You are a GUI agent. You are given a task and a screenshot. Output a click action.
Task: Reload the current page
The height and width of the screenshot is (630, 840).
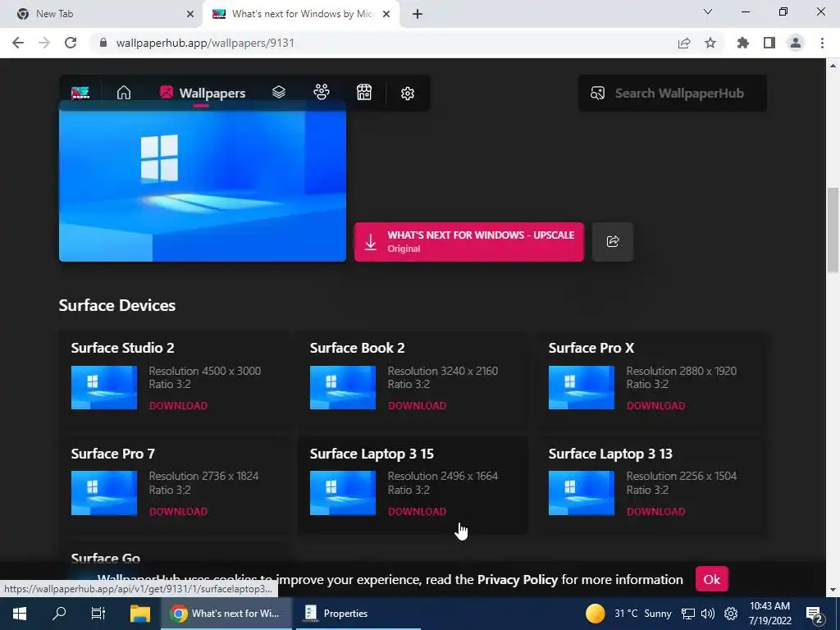[71, 43]
